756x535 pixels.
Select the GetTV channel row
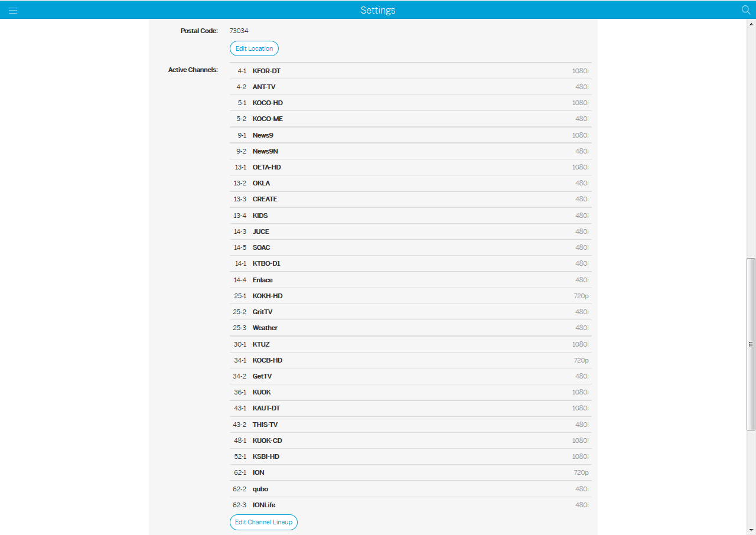pyautogui.click(x=410, y=376)
